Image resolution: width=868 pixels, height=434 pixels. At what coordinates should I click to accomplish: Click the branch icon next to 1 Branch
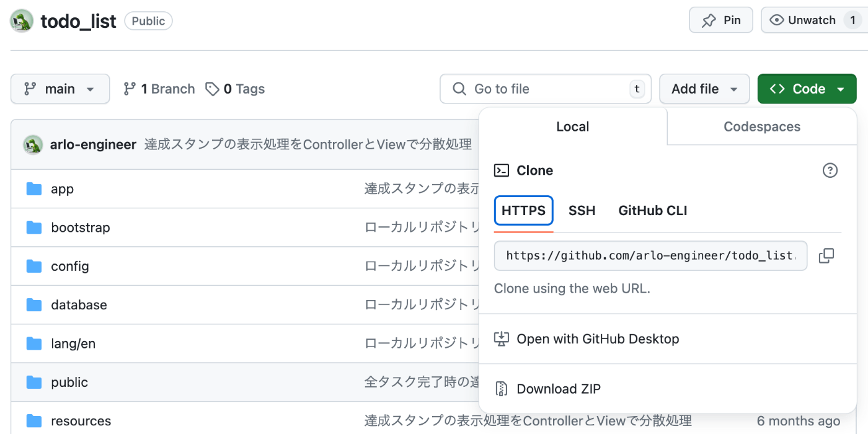click(x=130, y=89)
